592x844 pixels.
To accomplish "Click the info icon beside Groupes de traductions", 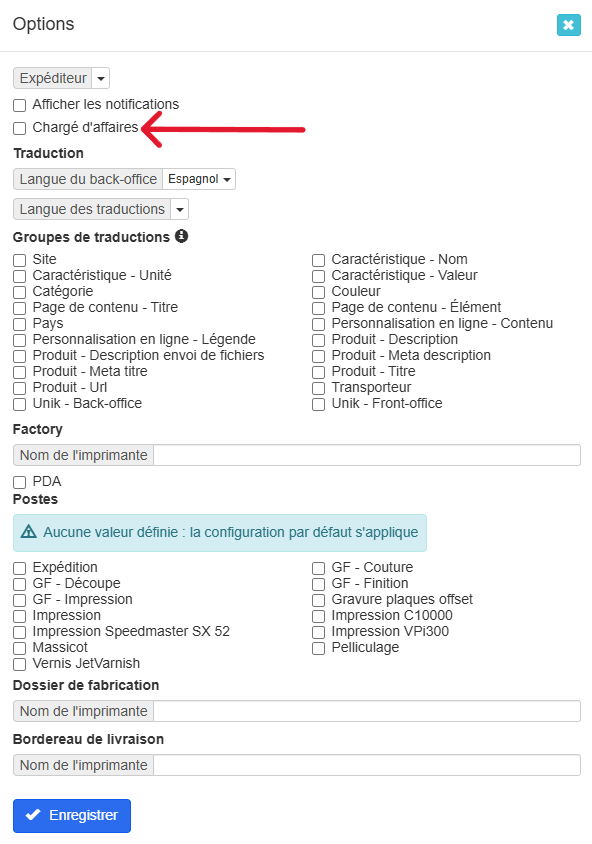I will pyautogui.click(x=182, y=236).
